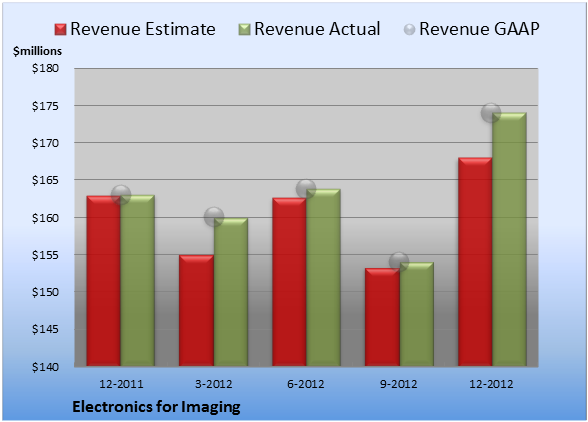Select the green actual bar for 12-2012

pyautogui.click(x=509, y=239)
